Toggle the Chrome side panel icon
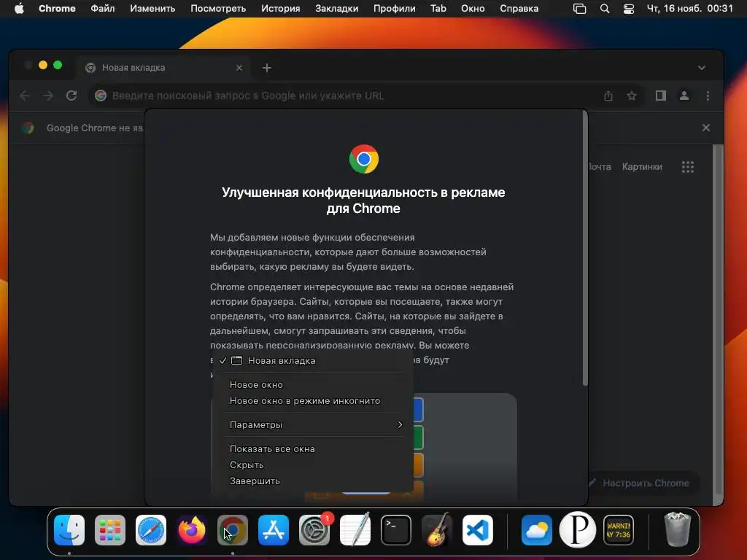This screenshot has height=560, width=747. tap(661, 96)
